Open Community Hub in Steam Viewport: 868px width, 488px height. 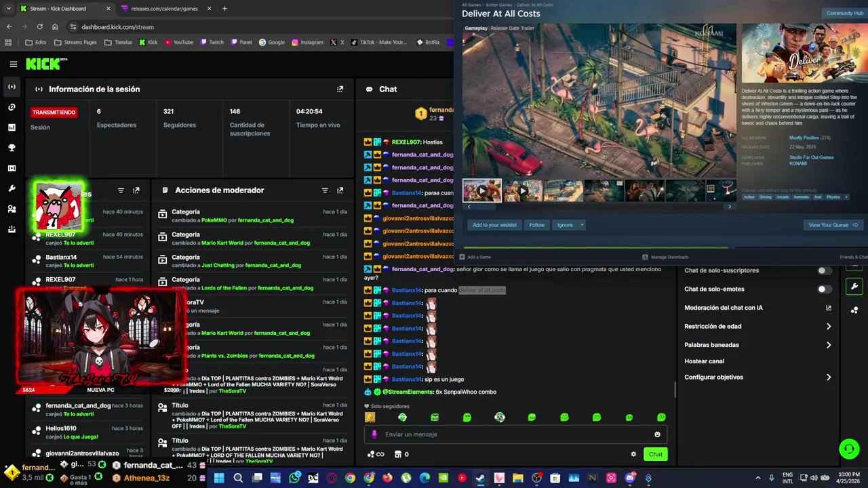click(844, 13)
